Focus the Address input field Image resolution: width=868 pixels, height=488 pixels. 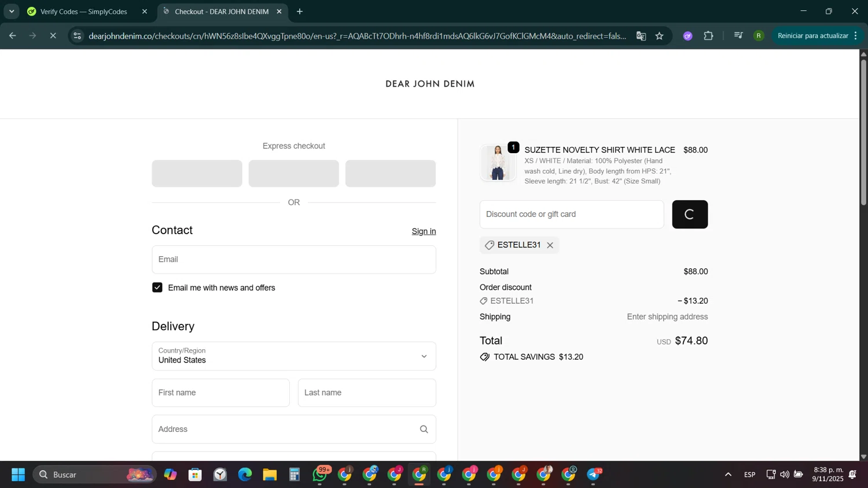click(x=294, y=429)
